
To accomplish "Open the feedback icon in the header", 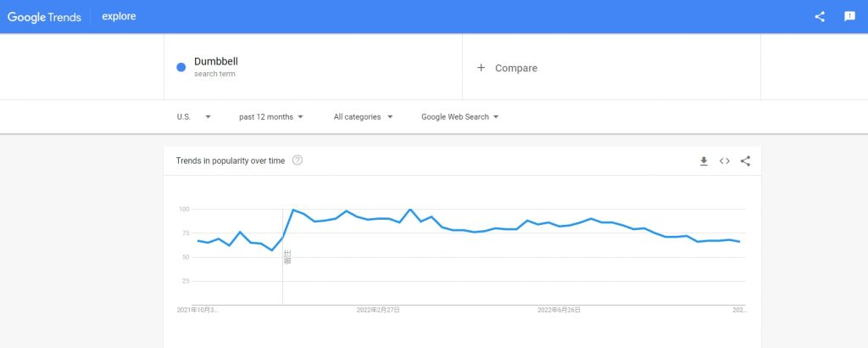I will point(849,16).
